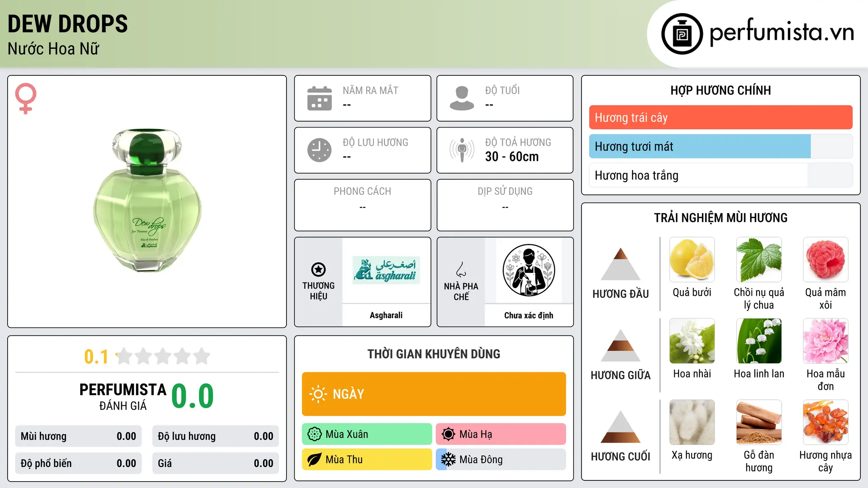Click the five-star rating icons

(x=163, y=356)
